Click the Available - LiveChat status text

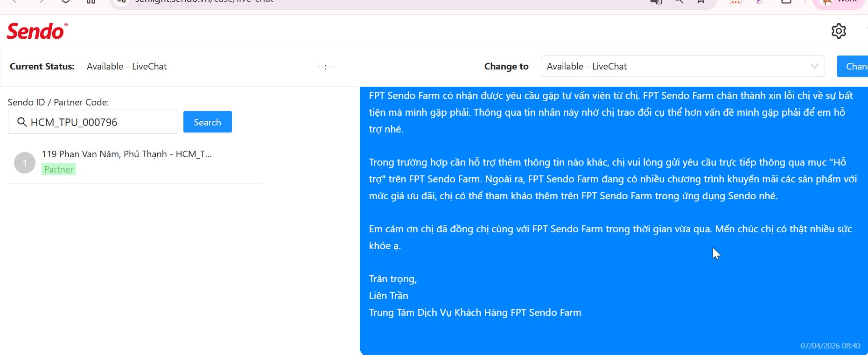tap(126, 66)
